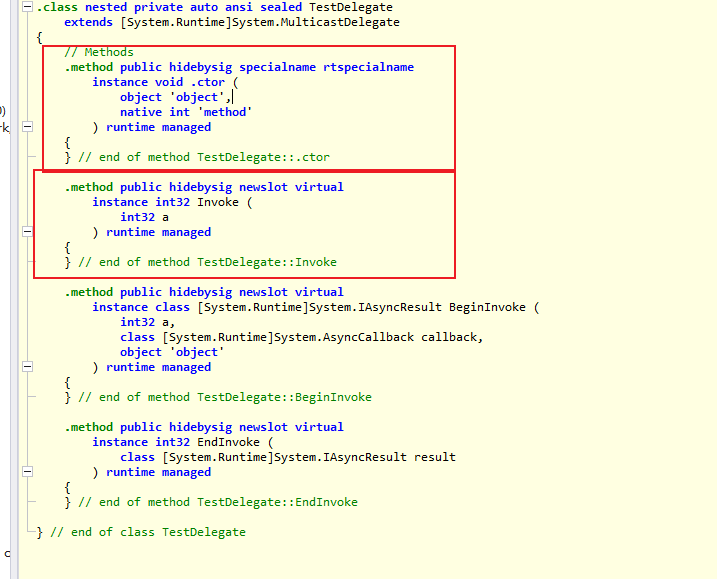
Task: Click the 'BeginInvoke' method name
Action: click(x=487, y=307)
